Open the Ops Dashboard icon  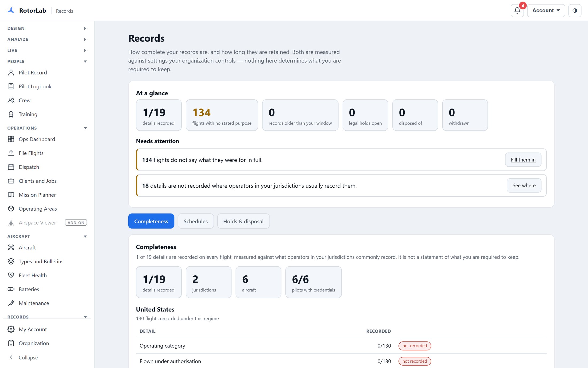tap(11, 139)
